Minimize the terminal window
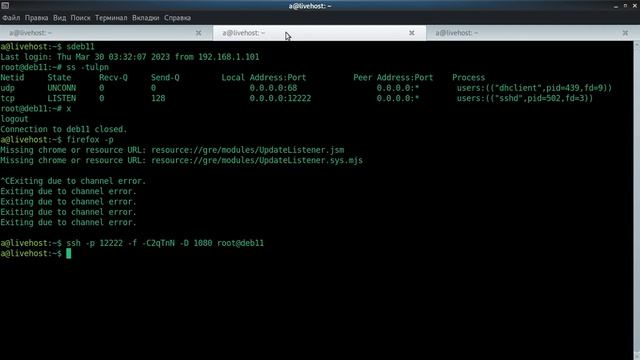 click(616, 6)
